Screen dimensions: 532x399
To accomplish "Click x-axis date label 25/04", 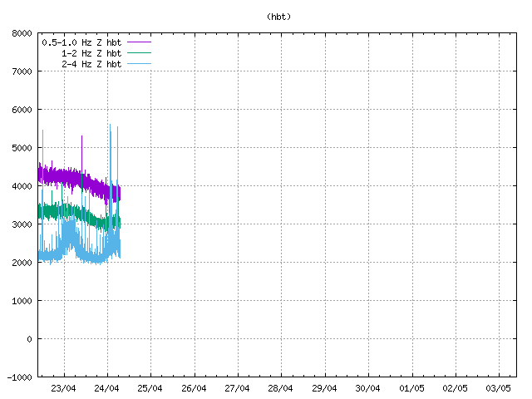I will pos(150,388).
